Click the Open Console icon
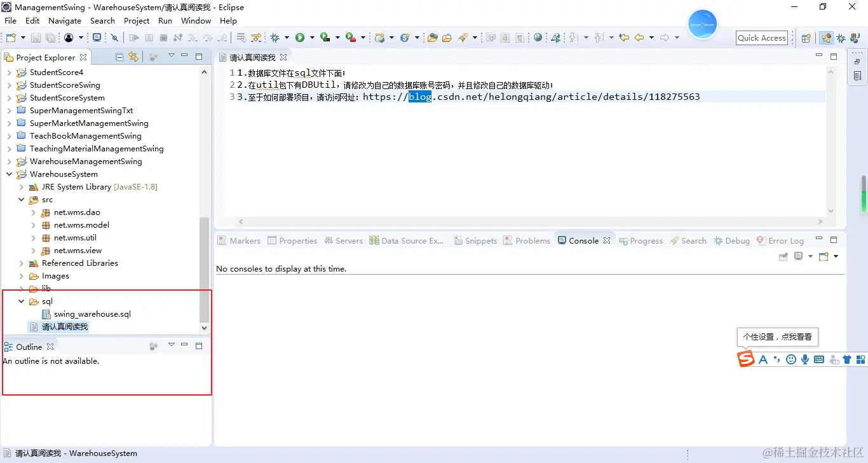The image size is (868, 463). 824,256
